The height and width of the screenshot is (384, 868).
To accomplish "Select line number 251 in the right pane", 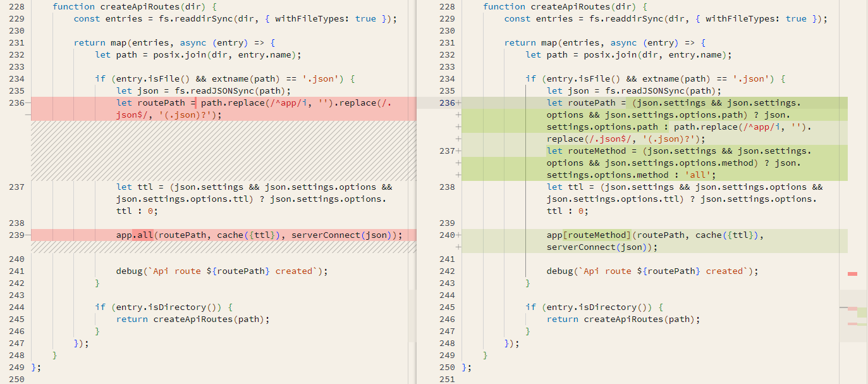I will pyautogui.click(x=446, y=379).
